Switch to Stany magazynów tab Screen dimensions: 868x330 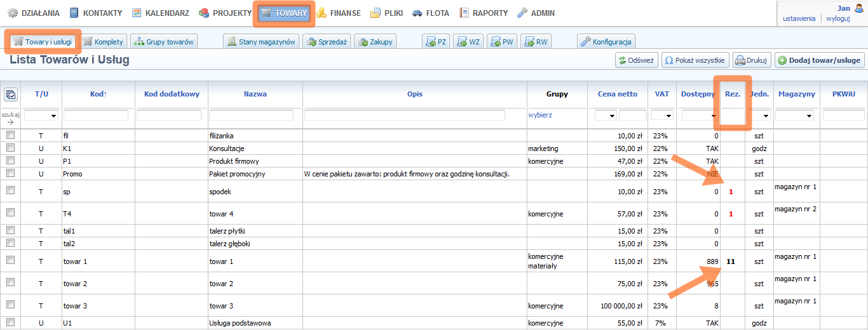pos(261,42)
